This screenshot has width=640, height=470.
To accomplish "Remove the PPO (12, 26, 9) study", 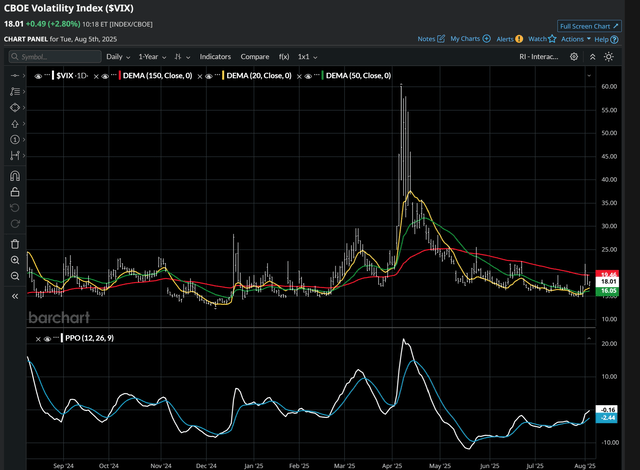I will click(38, 339).
